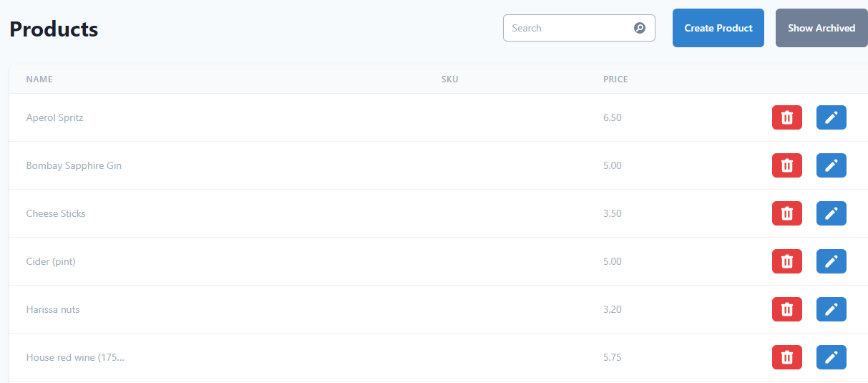This screenshot has height=383, width=868.
Task: Edit the Cider (pint) product
Action: 831,261
